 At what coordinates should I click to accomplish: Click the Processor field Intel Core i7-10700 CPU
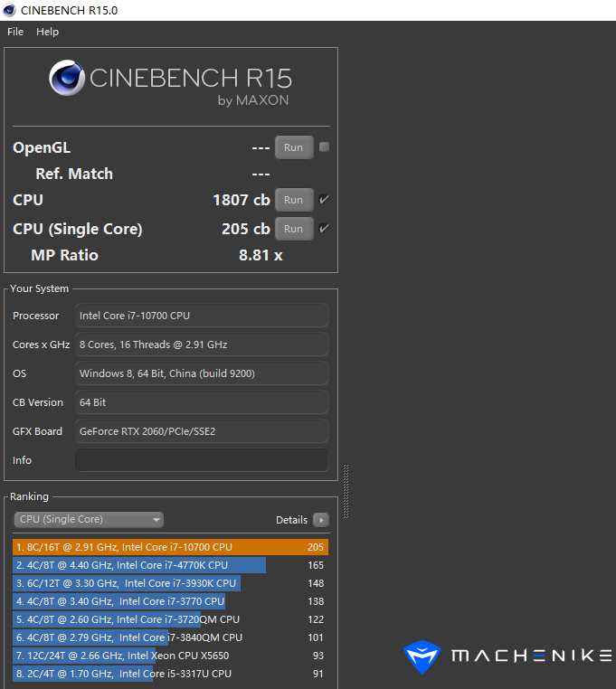click(x=202, y=316)
